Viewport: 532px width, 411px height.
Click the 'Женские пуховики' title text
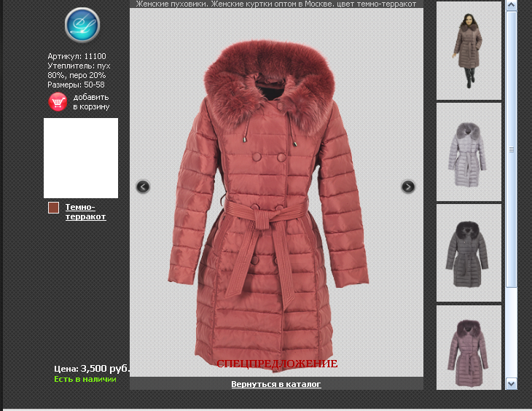click(171, 4)
